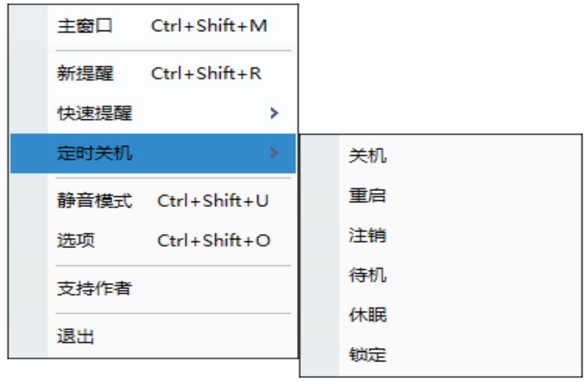Select the highlighted 定时关机 menu item
Screen dimensions: 588x382
tap(95, 154)
